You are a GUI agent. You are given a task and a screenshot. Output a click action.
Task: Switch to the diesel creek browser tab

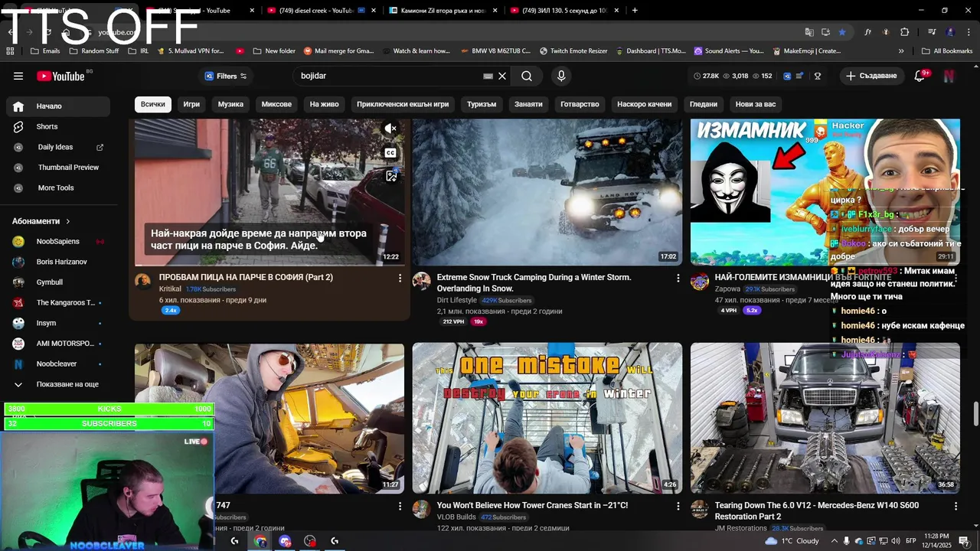coord(320,11)
